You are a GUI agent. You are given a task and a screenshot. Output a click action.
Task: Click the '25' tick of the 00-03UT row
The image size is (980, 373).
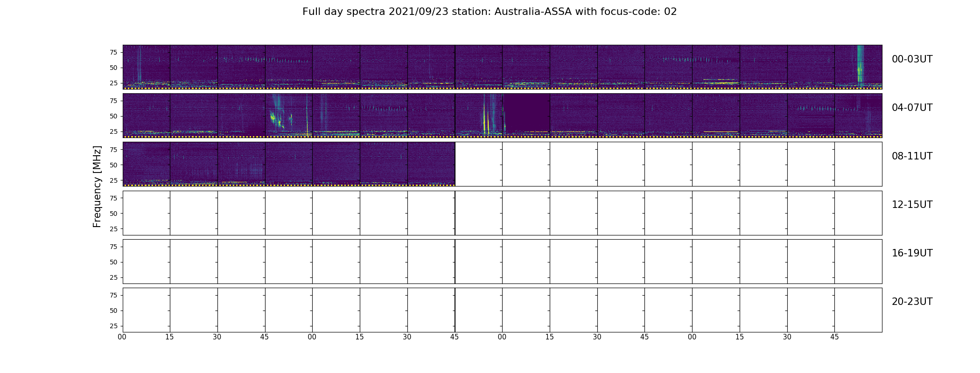point(113,83)
